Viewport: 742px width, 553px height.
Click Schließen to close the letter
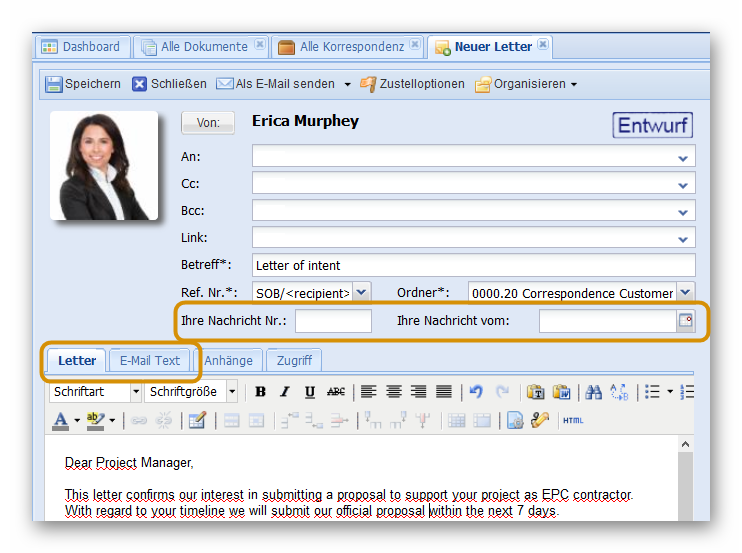point(169,85)
